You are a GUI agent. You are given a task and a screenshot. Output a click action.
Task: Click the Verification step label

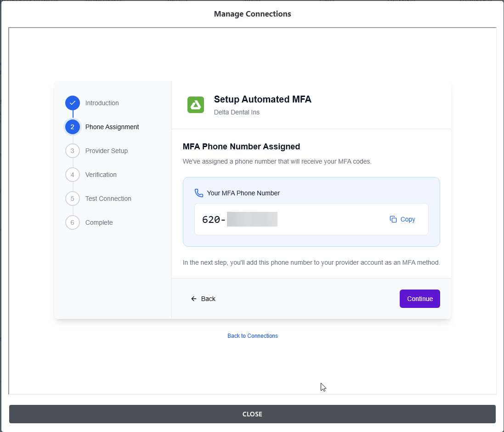click(x=101, y=175)
